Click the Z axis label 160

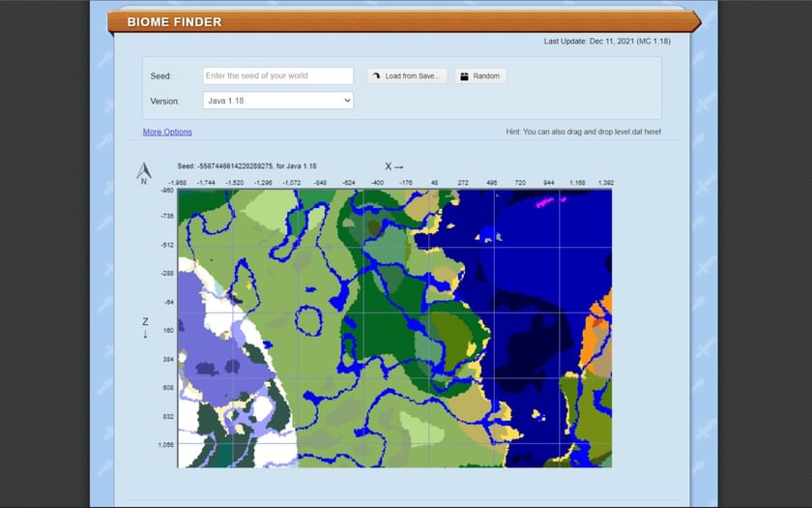tap(168, 330)
